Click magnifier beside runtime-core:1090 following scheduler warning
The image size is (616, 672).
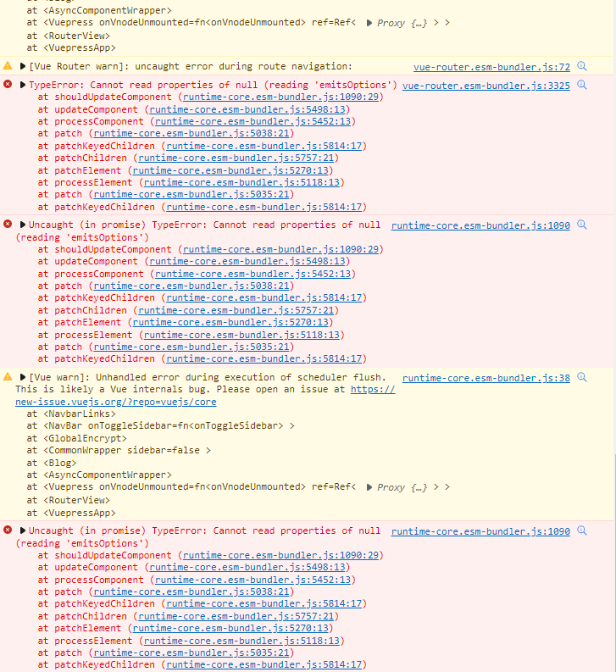(x=582, y=530)
